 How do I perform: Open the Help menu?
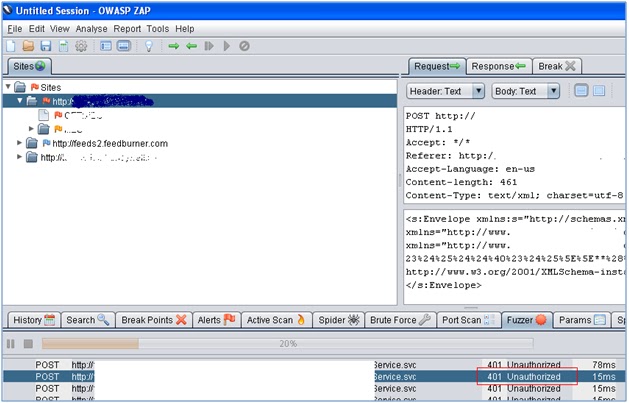pyautogui.click(x=185, y=29)
